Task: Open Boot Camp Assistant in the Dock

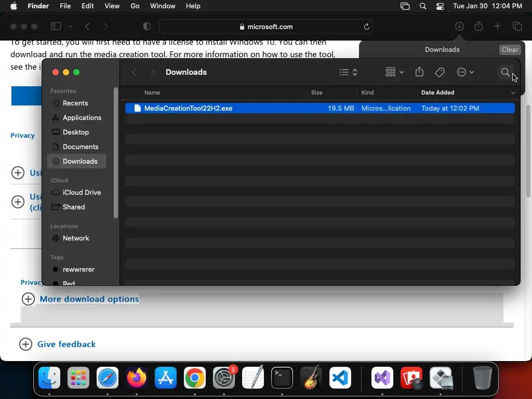Action: (x=441, y=377)
